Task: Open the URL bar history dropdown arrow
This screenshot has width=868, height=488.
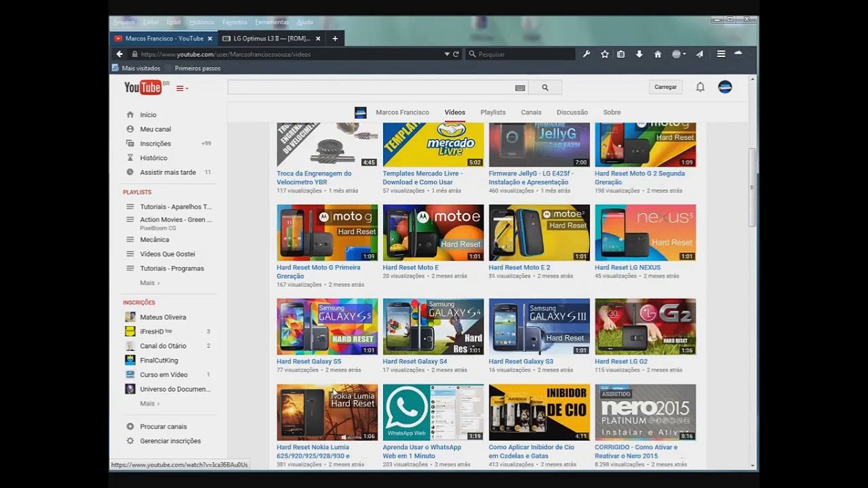Action: click(x=447, y=54)
